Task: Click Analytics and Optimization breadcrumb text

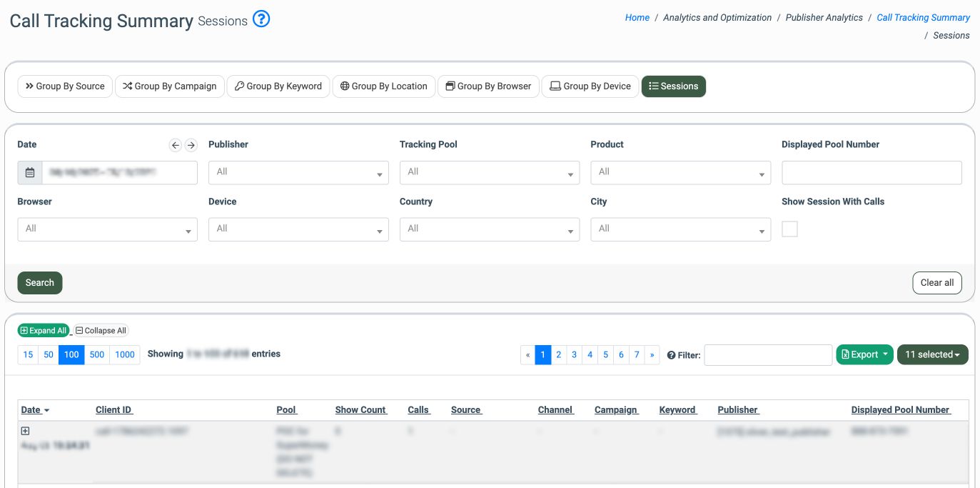Action: 717,18
